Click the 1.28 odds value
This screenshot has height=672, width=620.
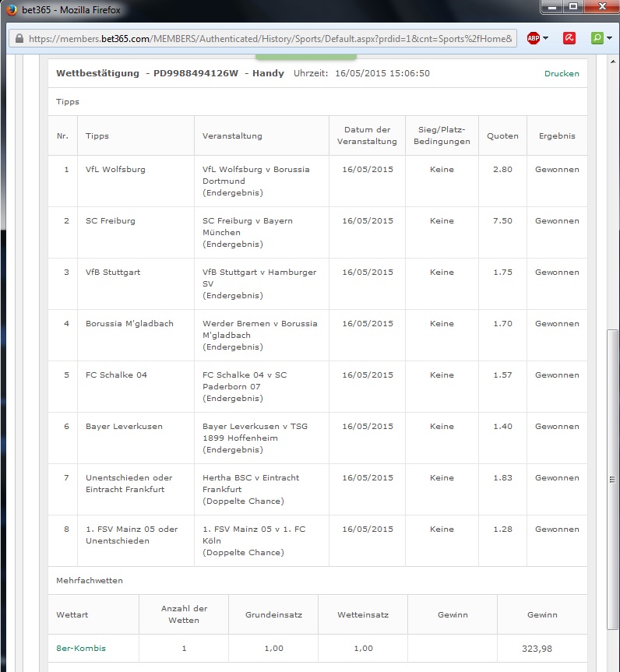(x=502, y=530)
